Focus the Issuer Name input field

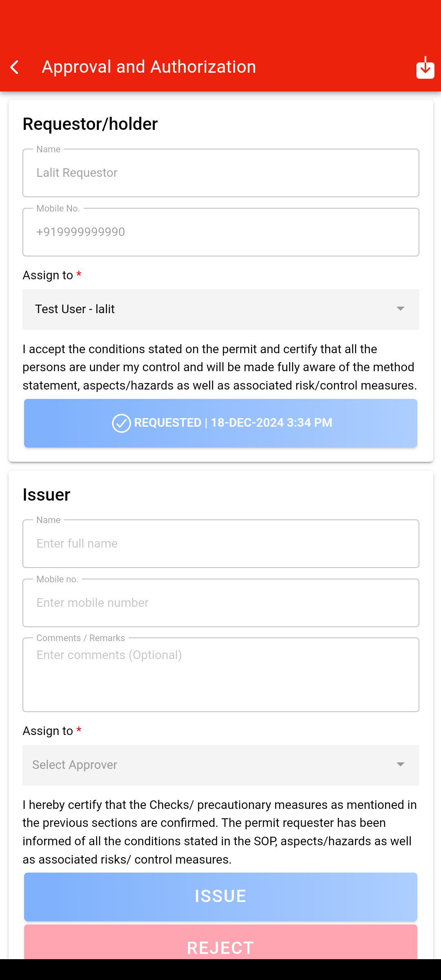pos(220,544)
